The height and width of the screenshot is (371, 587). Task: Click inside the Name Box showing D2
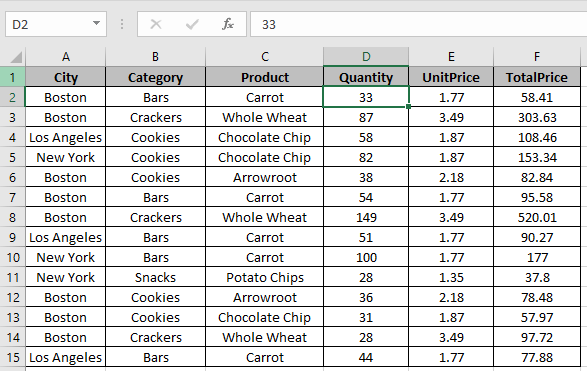pos(49,24)
